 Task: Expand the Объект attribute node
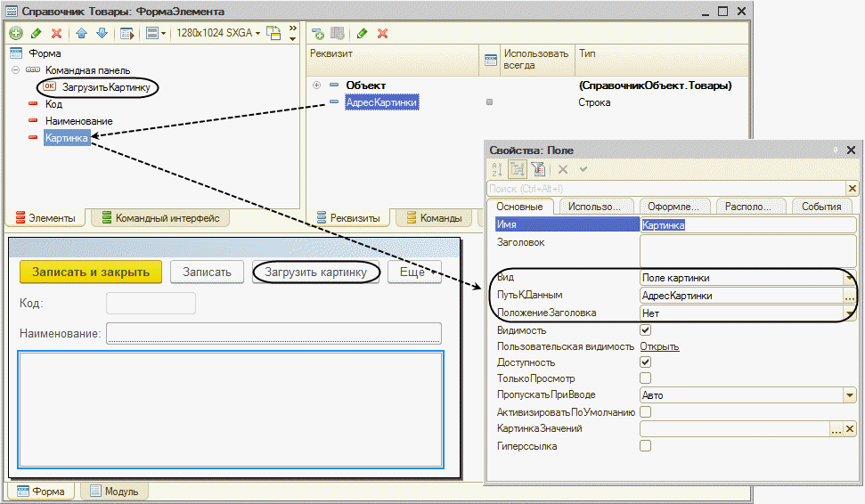pos(316,85)
